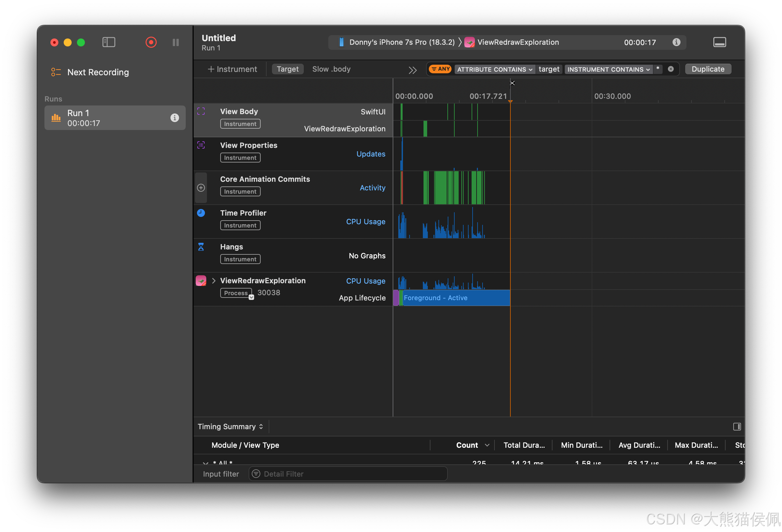Click process ID 30038
The height and width of the screenshot is (532, 782).
(x=268, y=293)
